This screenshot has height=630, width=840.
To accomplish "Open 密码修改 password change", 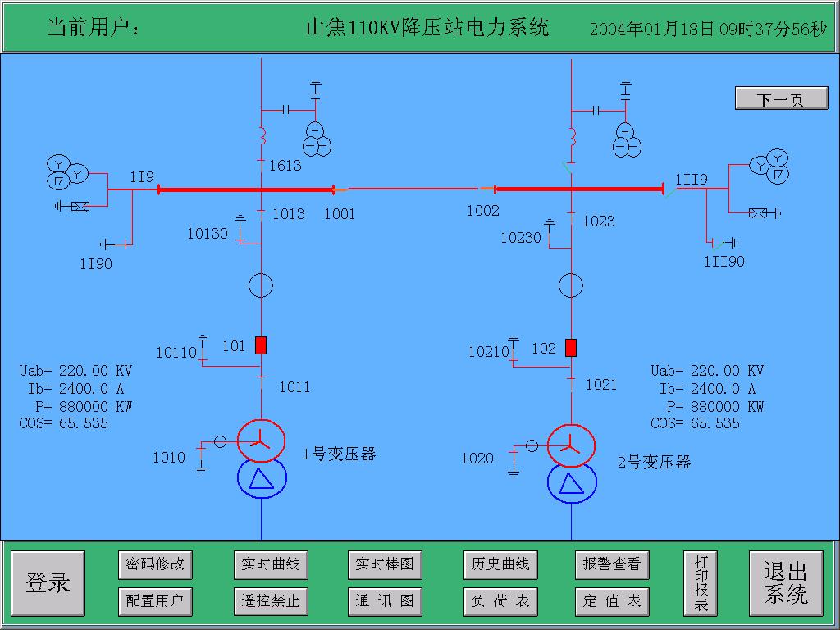I will click(155, 564).
